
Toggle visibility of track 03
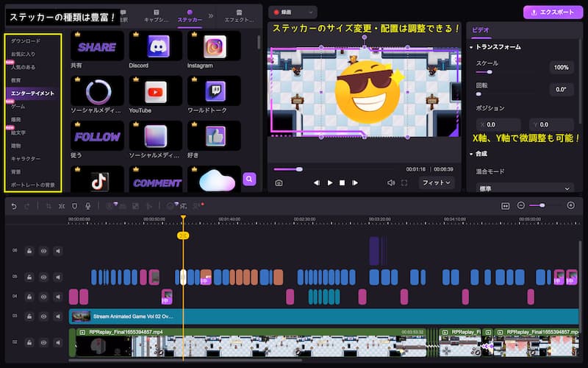pyautogui.click(x=43, y=316)
